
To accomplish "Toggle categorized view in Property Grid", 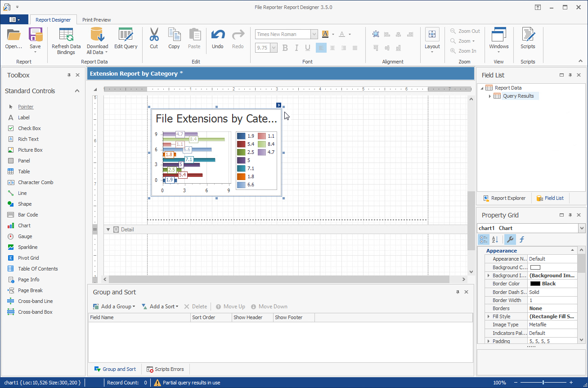I will point(483,239).
